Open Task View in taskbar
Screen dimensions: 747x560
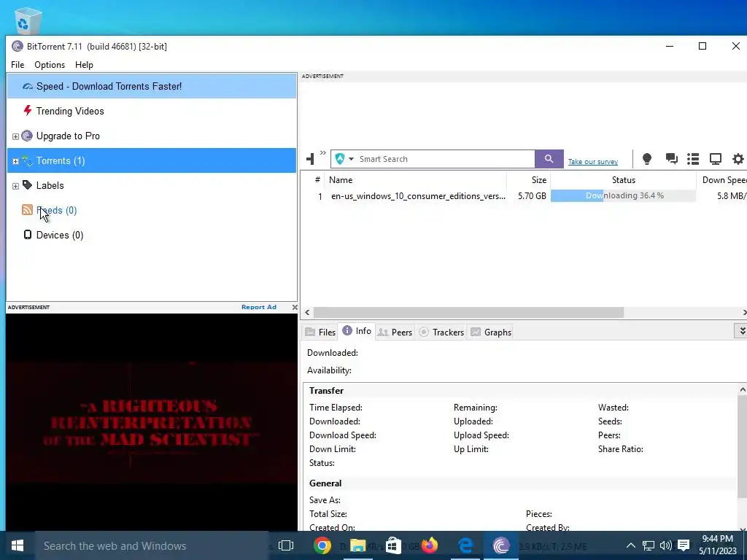286,545
